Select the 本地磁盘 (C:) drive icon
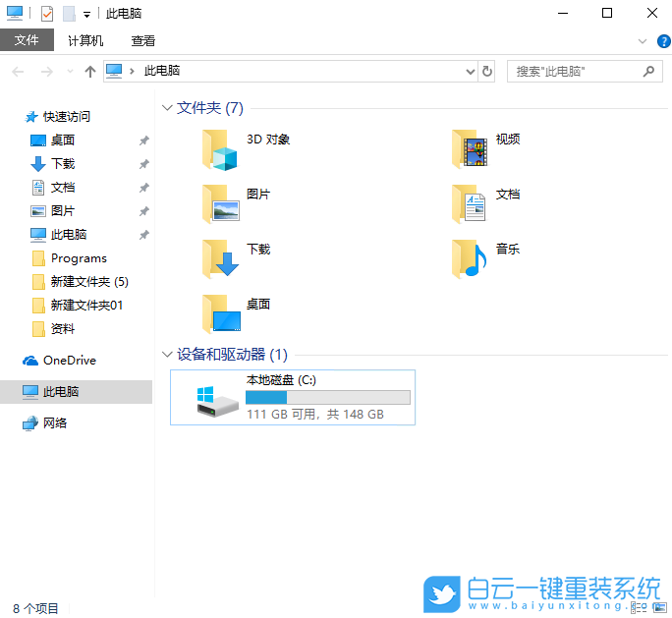This screenshot has width=672, height=618. point(217,401)
